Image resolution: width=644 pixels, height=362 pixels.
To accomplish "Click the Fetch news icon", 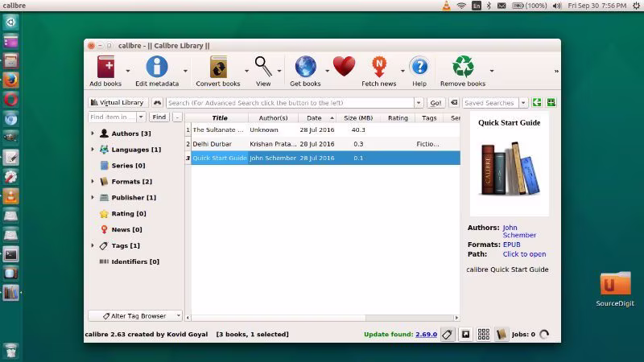I will click(x=378, y=67).
